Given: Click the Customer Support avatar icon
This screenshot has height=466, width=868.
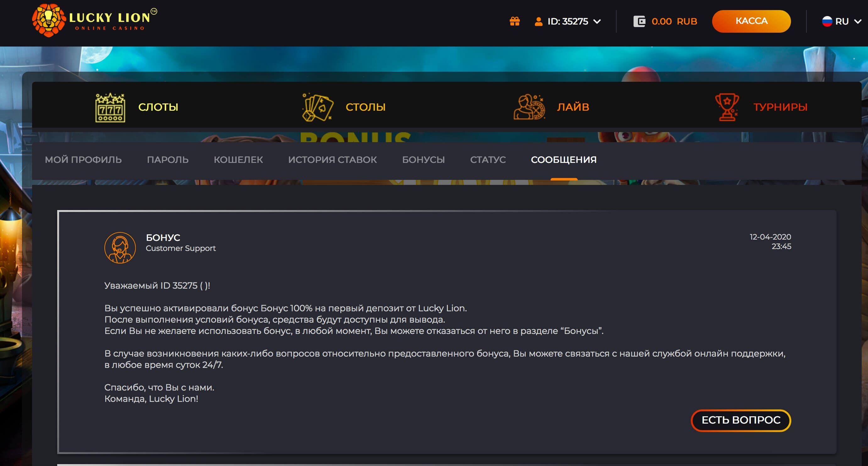Looking at the screenshot, I should [x=120, y=247].
